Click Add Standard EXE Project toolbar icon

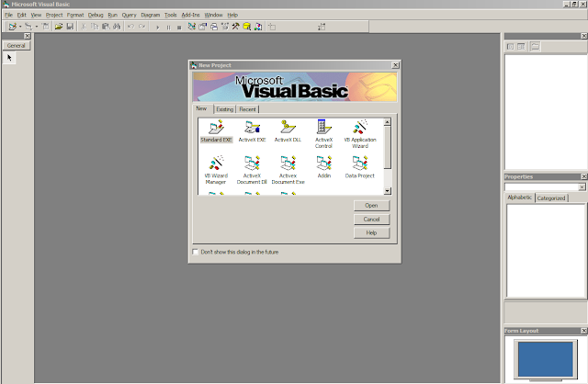click(12, 27)
